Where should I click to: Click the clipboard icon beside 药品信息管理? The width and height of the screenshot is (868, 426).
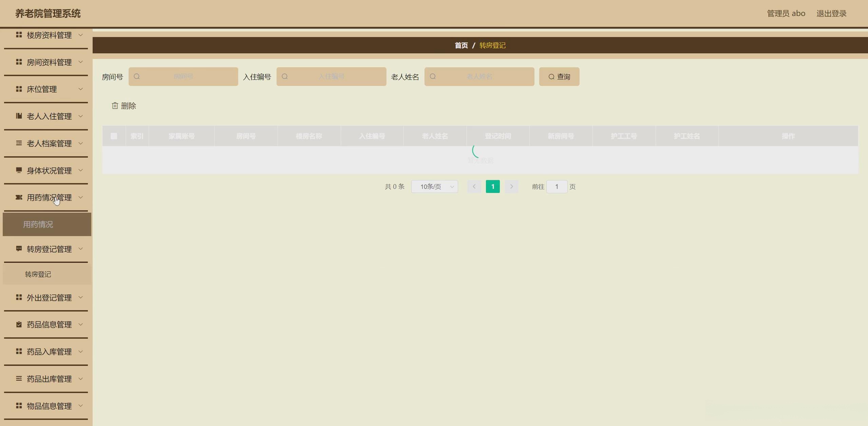(19, 325)
